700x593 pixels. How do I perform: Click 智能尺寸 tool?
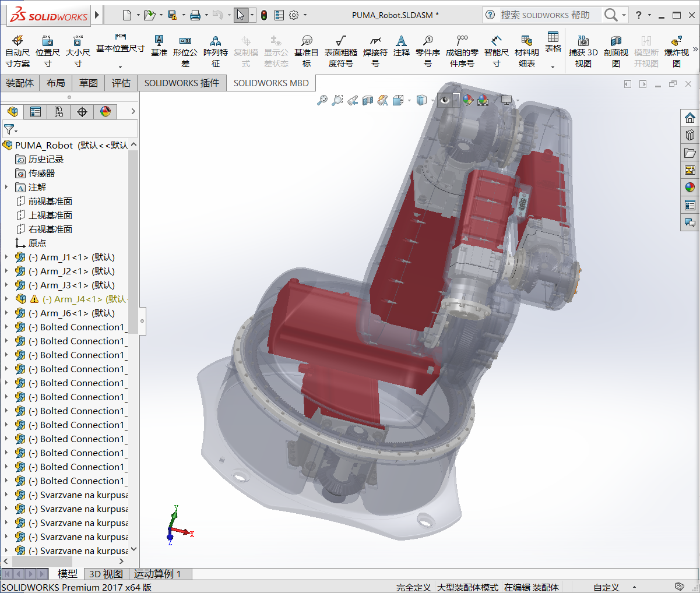point(497,51)
